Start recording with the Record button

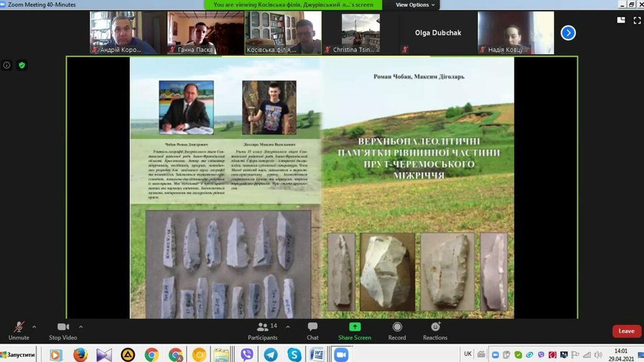point(397,331)
